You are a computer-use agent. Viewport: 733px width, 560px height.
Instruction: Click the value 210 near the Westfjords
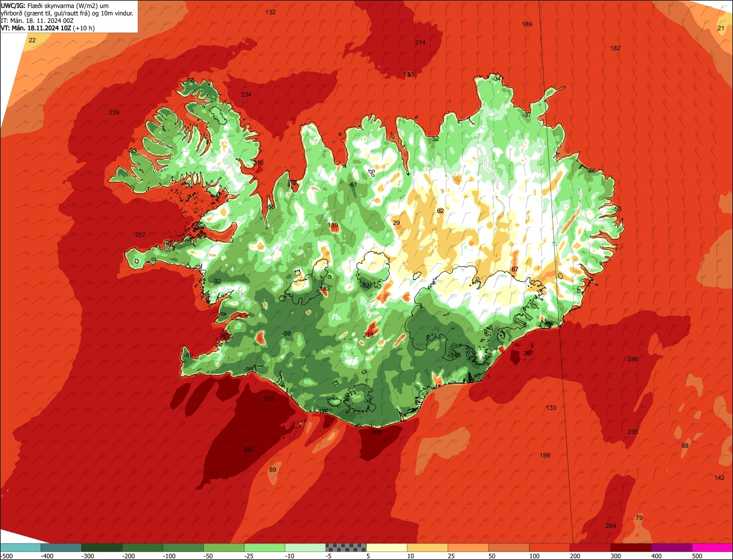[x=258, y=163]
